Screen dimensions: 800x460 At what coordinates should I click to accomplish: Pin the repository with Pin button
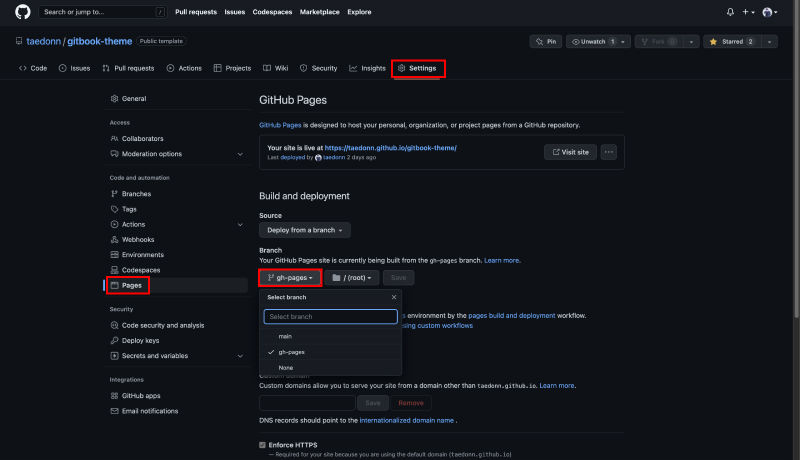[x=546, y=41]
